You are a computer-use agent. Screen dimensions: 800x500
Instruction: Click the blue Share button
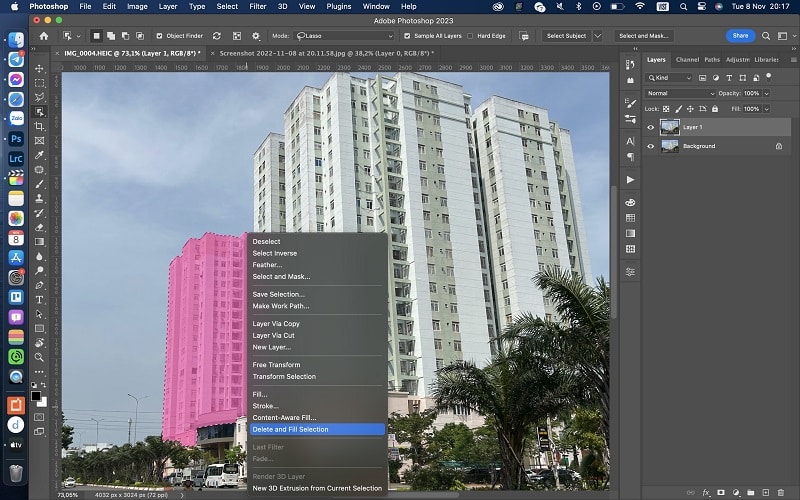click(740, 36)
